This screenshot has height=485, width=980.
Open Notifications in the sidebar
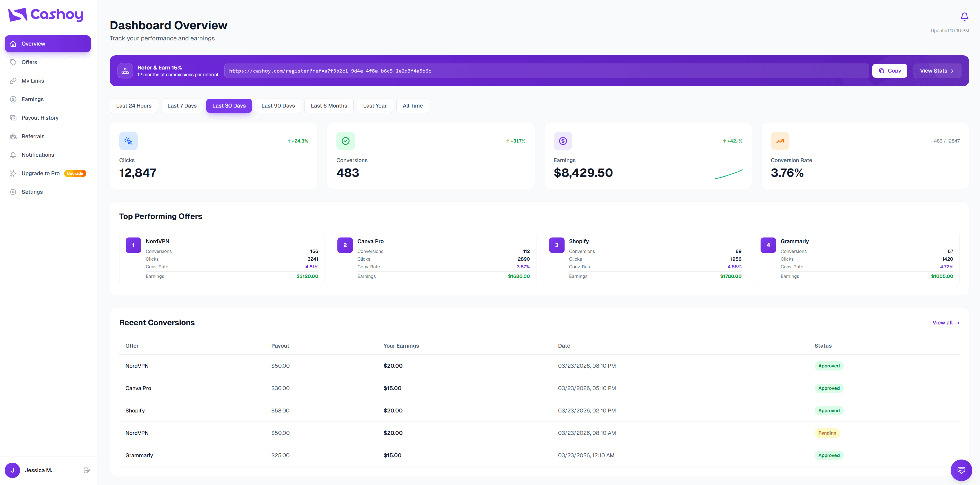click(x=48, y=155)
